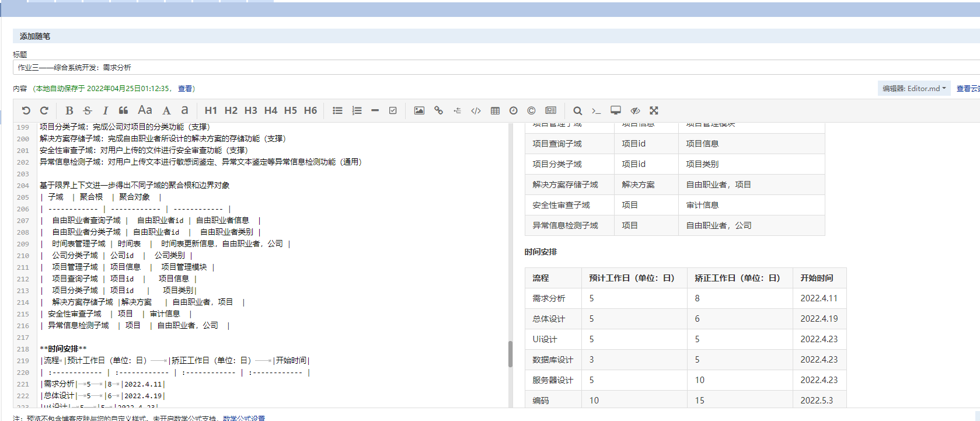Image resolution: width=980 pixels, height=421 pixels.
Task: Open search in editor
Action: [577, 110]
